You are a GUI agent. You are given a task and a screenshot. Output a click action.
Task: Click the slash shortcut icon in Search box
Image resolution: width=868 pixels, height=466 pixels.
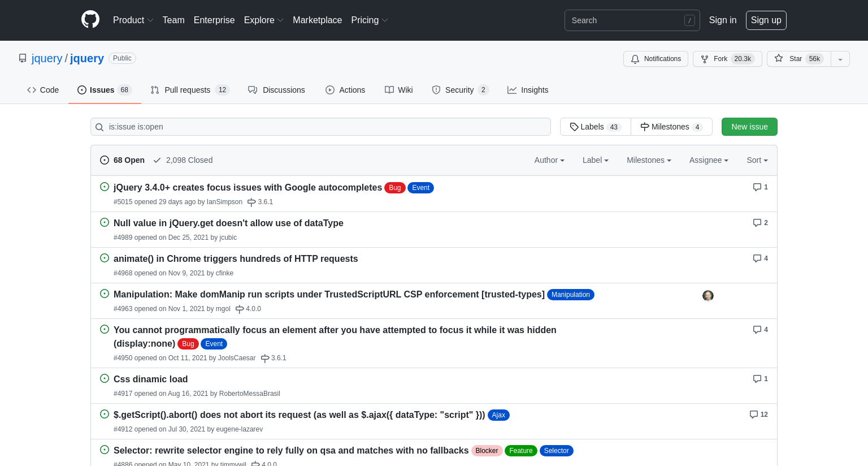click(x=689, y=20)
